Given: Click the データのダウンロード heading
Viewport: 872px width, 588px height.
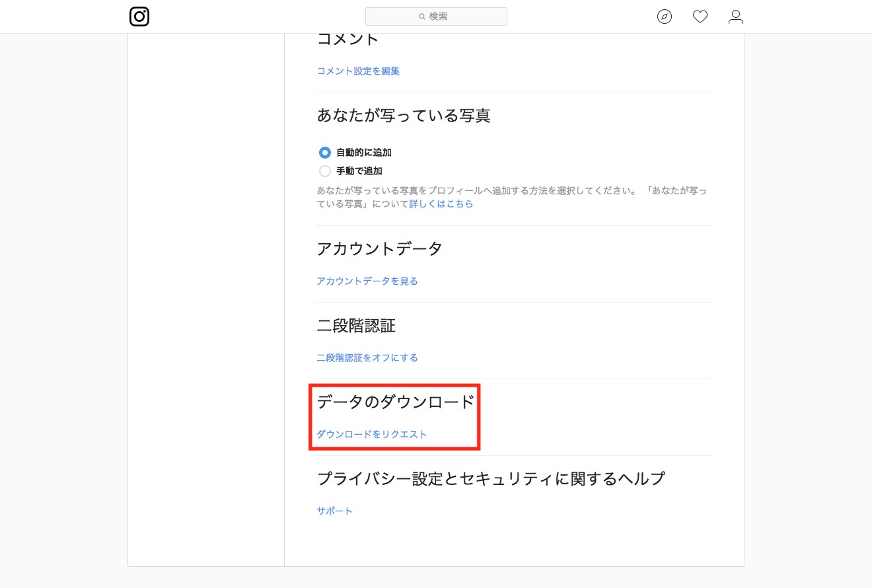Looking at the screenshot, I should [396, 402].
